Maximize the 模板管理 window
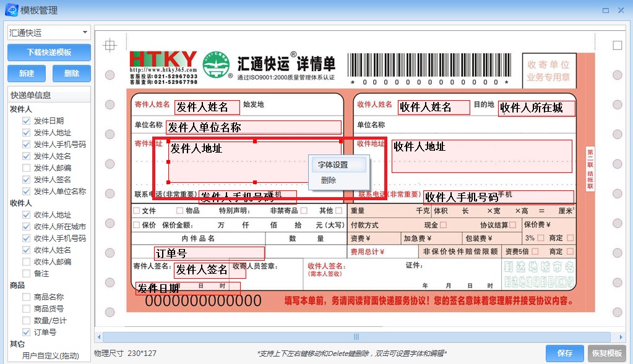Screen dimensions: 633x364 (605, 10)
